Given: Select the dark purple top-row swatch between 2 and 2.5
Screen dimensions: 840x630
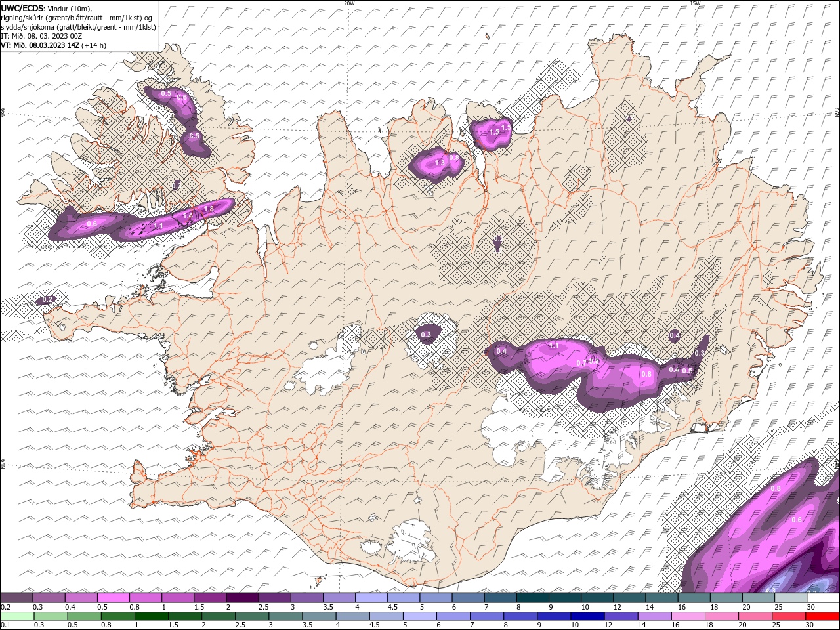Looking at the screenshot, I should (242, 598).
